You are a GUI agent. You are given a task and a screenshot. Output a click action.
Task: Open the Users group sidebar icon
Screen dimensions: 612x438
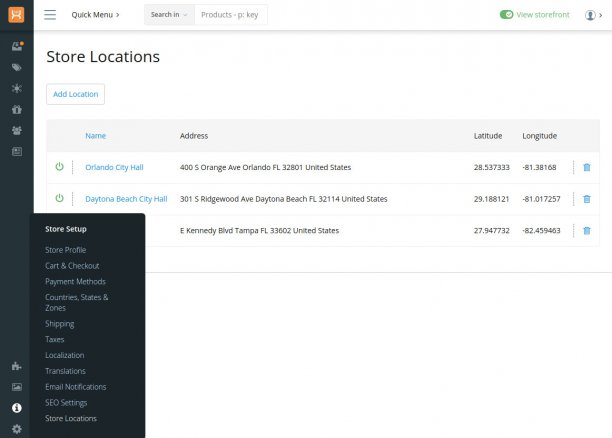[x=16, y=131]
